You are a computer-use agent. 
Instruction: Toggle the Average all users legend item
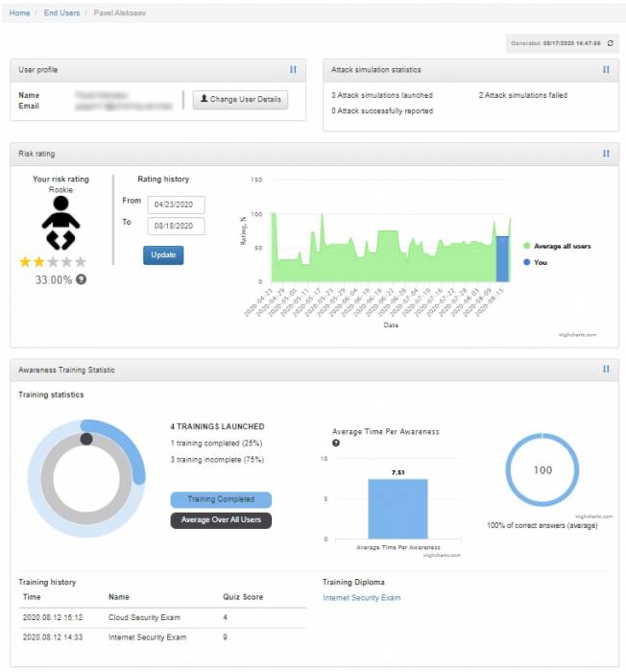pyautogui.click(x=561, y=246)
